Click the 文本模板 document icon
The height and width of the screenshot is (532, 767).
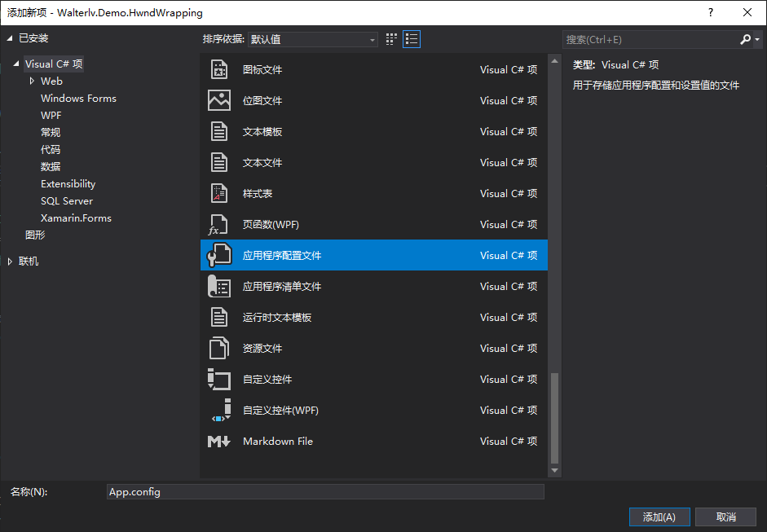[218, 131]
